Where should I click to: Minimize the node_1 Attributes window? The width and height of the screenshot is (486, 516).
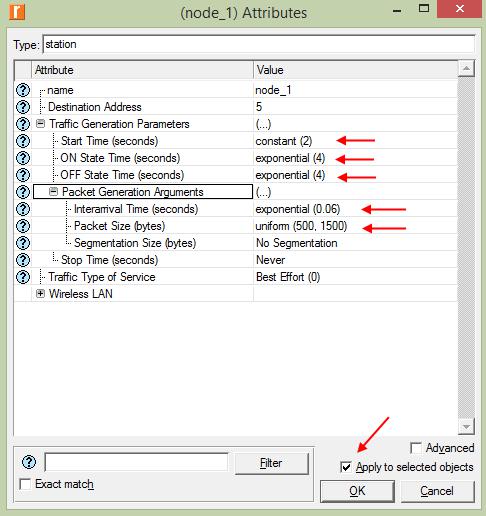[397, 10]
